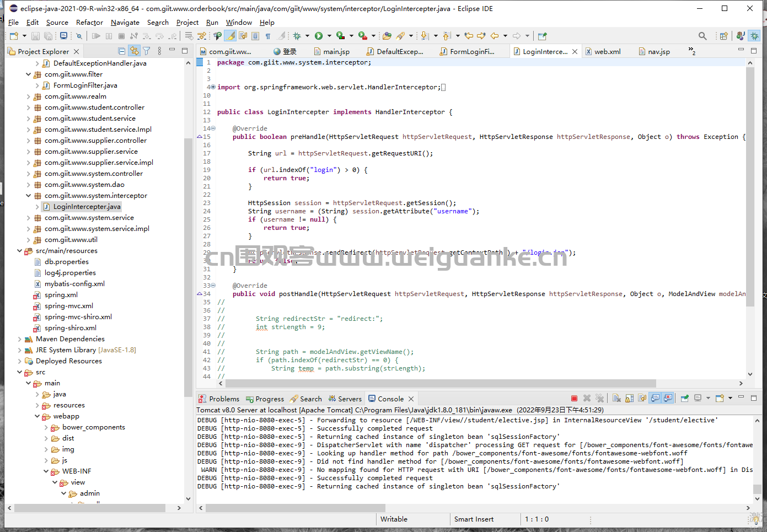
Task: Toggle Mark Occurrences highlighter icon
Action: point(230,36)
